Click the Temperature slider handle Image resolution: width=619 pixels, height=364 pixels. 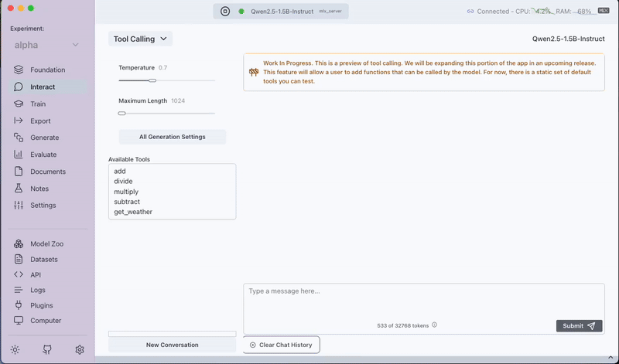click(152, 80)
